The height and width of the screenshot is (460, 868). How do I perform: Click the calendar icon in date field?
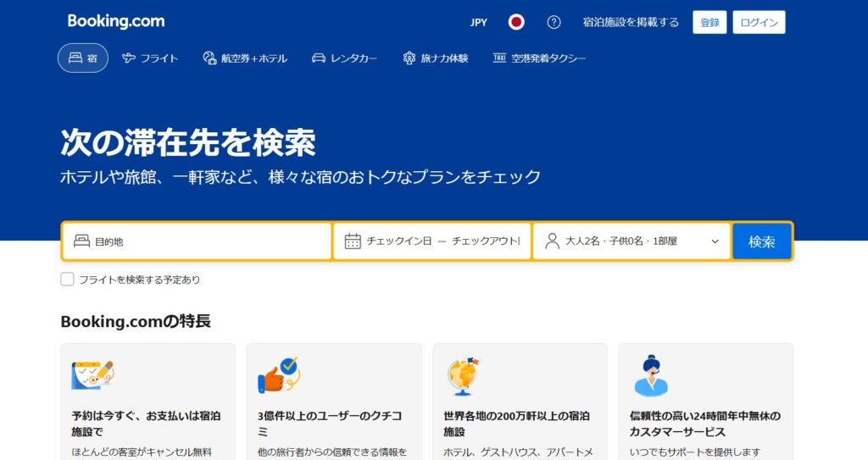click(x=353, y=241)
